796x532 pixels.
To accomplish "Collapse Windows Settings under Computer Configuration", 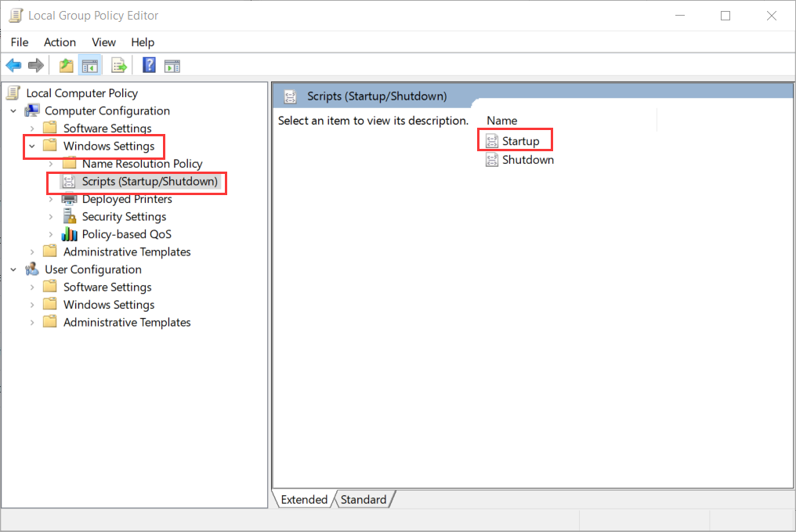I will (x=32, y=147).
